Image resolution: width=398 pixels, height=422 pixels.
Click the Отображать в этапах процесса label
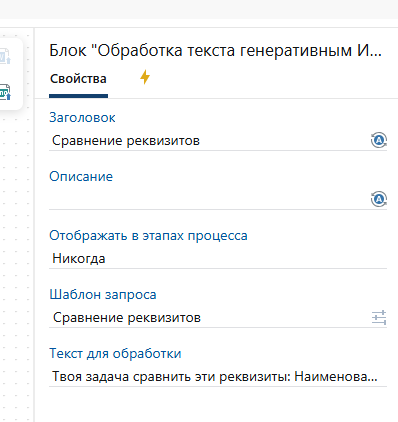click(x=148, y=236)
